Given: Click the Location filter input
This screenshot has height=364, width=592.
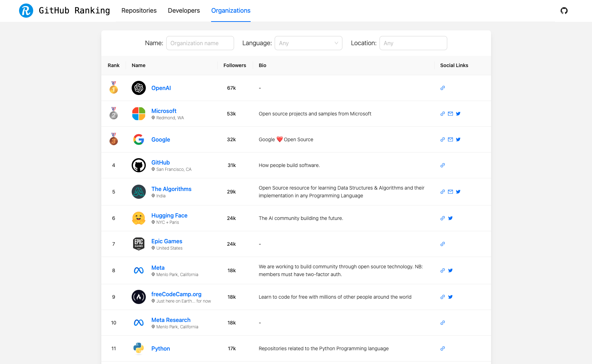Looking at the screenshot, I should point(413,43).
